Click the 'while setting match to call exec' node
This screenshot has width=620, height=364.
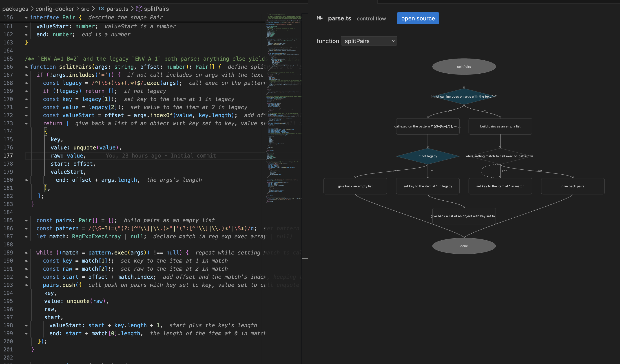click(x=500, y=156)
